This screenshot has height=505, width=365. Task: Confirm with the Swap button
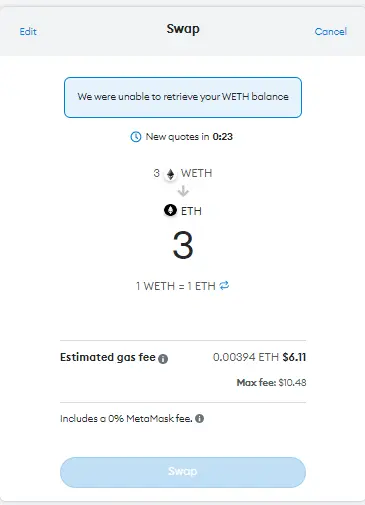coord(183,472)
